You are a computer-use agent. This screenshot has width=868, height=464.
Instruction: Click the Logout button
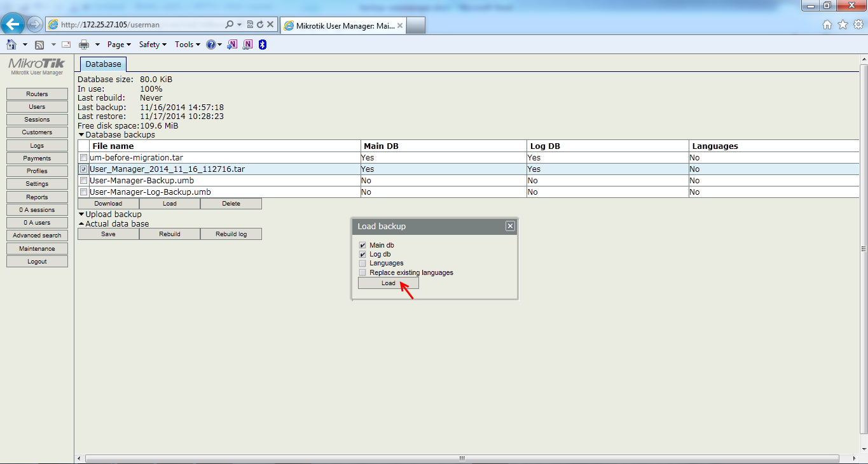37,262
